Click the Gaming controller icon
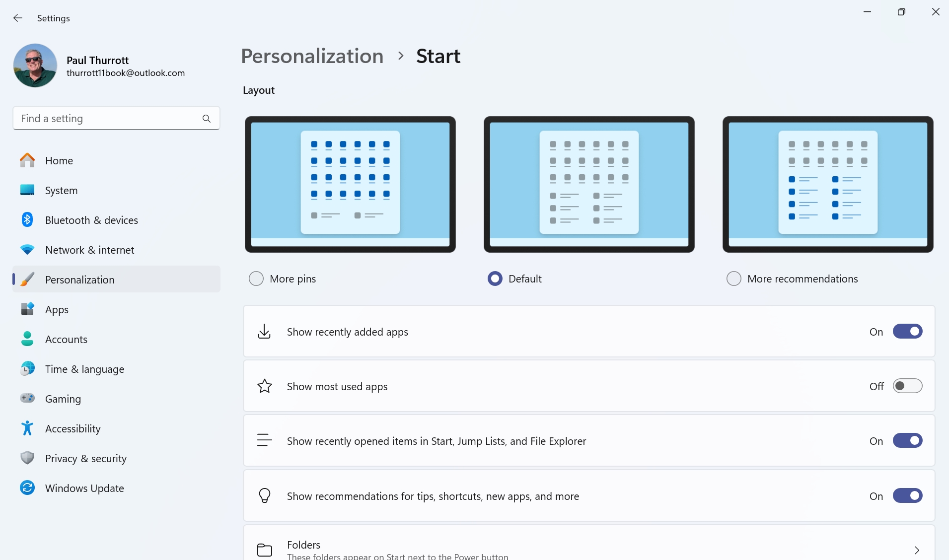 pos(27,398)
